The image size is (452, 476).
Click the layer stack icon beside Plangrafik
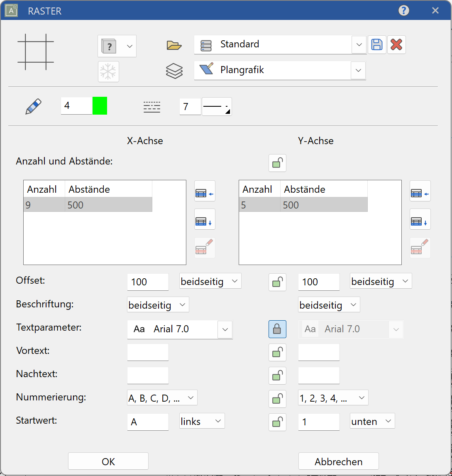[174, 71]
